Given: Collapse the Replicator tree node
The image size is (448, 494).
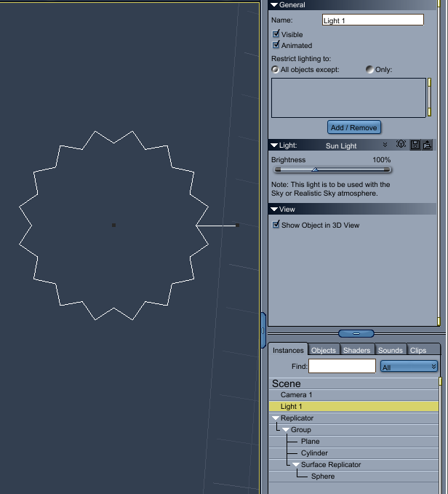Looking at the screenshot, I should point(276,418).
